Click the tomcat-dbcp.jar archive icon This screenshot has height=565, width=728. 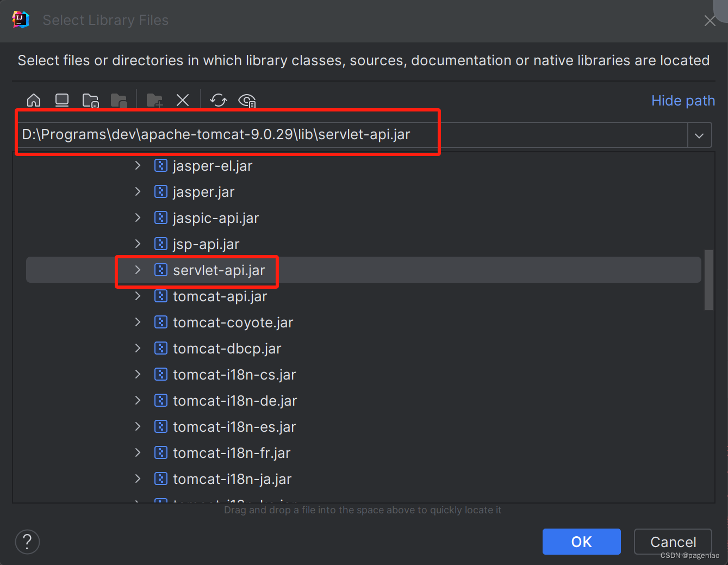(161, 348)
